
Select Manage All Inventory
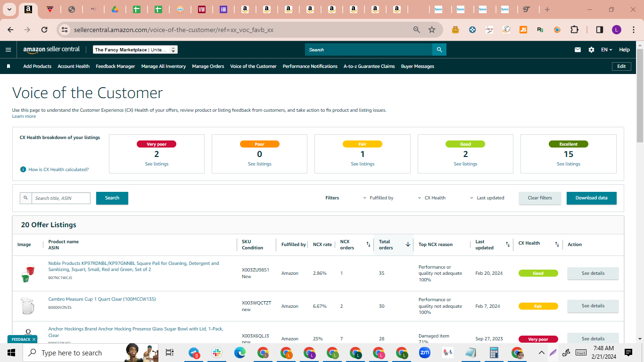pos(164,66)
